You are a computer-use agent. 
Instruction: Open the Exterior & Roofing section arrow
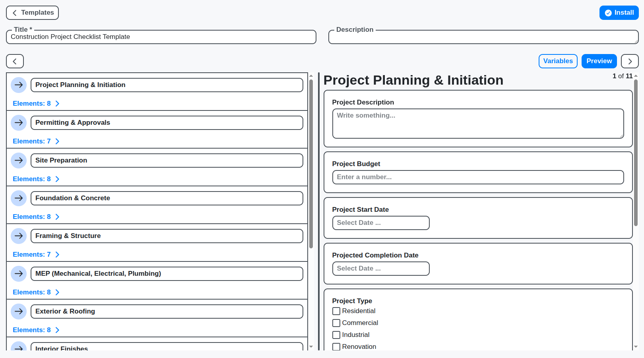point(19,311)
